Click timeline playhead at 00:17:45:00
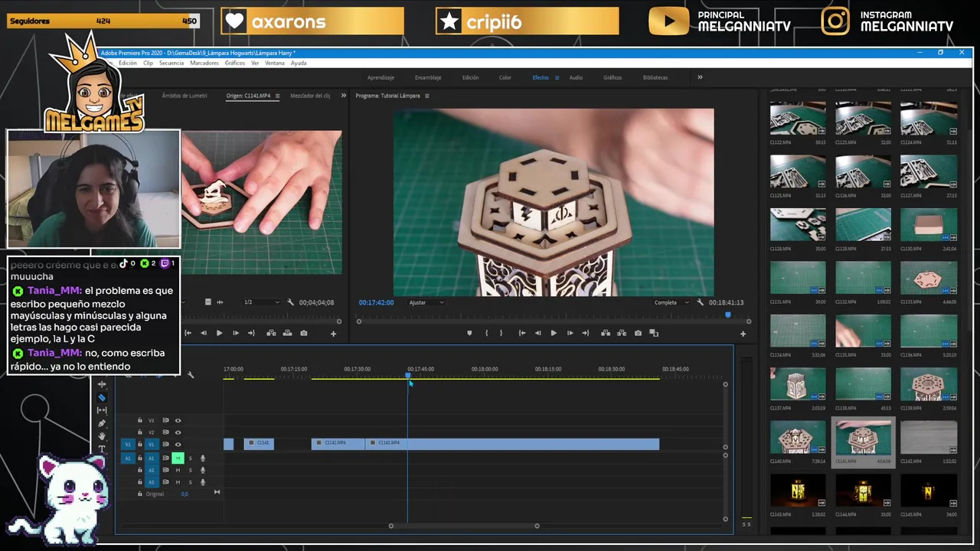This screenshot has width=980, height=551. pos(407,374)
